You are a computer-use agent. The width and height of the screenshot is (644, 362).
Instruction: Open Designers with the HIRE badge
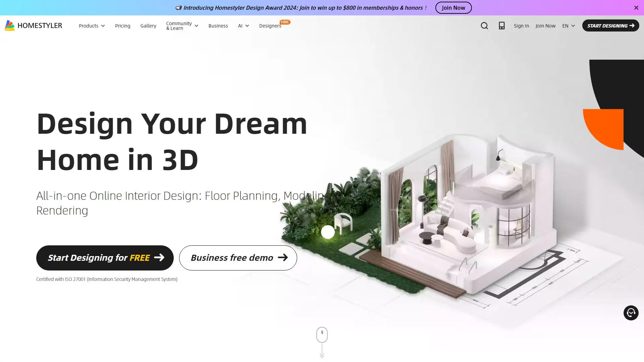click(x=270, y=25)
